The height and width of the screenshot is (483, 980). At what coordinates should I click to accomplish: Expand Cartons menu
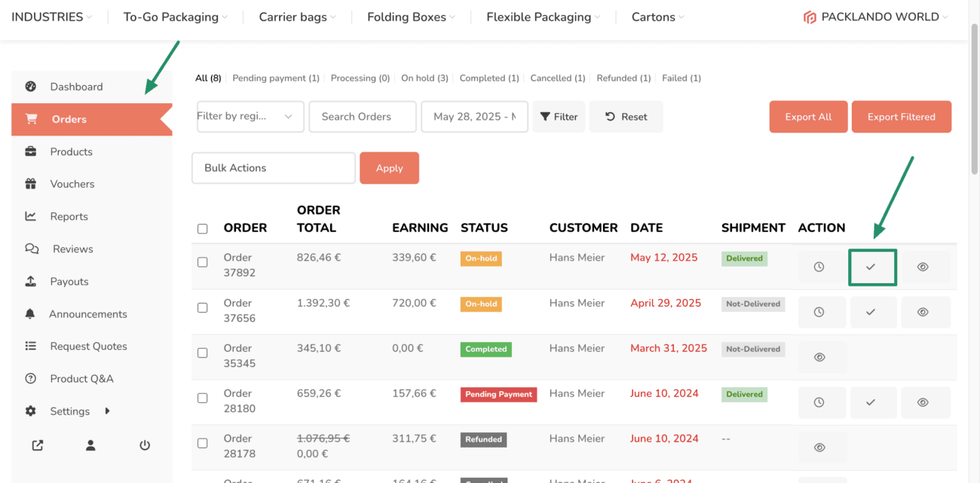click(658, 17)
